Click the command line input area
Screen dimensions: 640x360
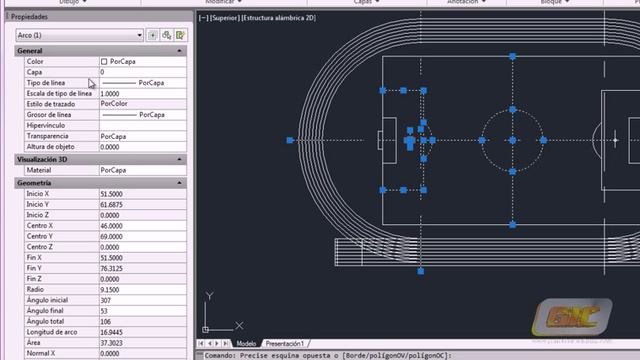click(420, 356)
